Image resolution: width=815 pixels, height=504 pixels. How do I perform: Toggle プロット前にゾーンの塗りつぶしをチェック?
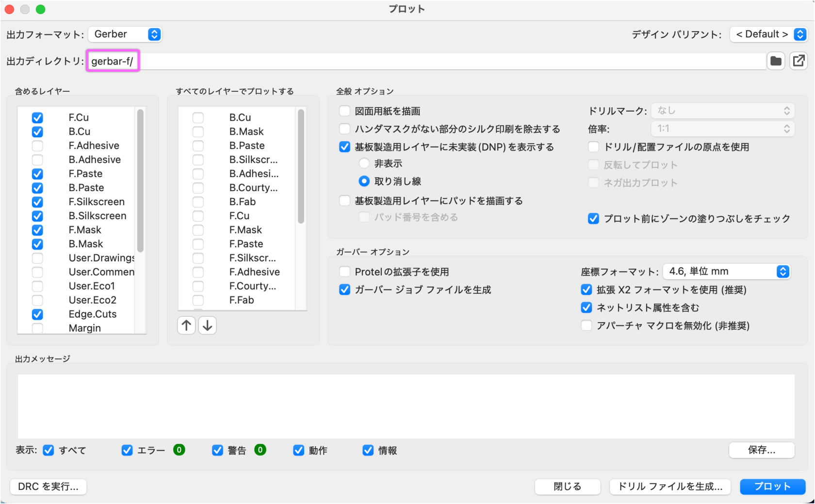coord(593,219)
